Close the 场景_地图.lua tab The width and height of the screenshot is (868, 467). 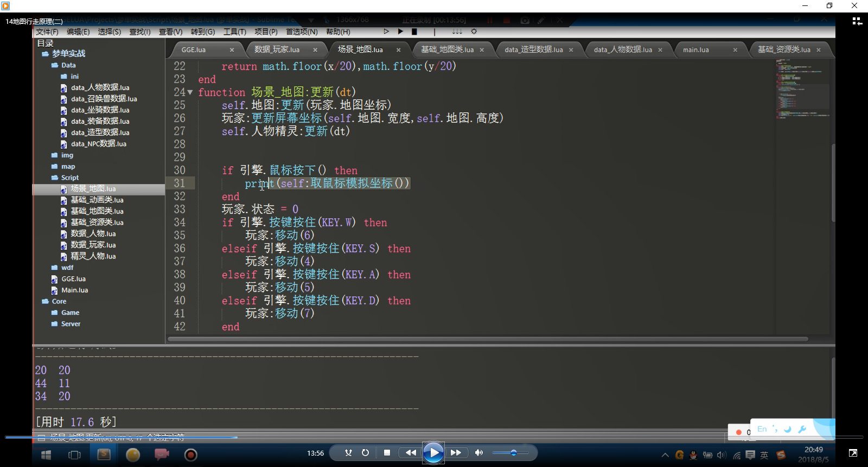[x=398, y=50]
